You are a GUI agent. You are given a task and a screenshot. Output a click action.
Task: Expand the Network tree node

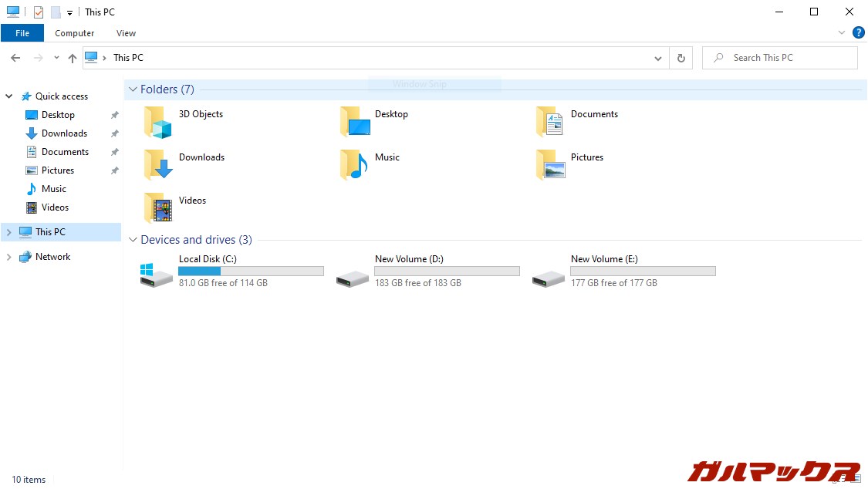click(x=9, y=257)
